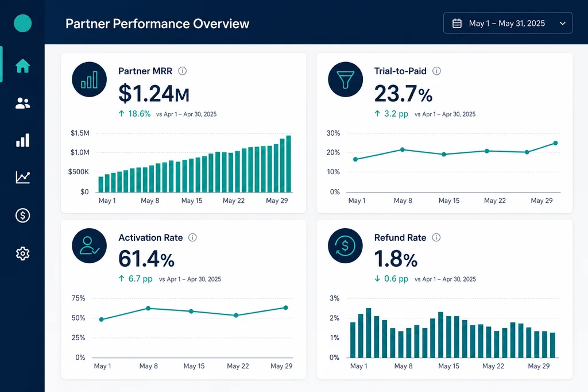
Task: Click the down arrow beside 0.6 pp
Action: 377,279
